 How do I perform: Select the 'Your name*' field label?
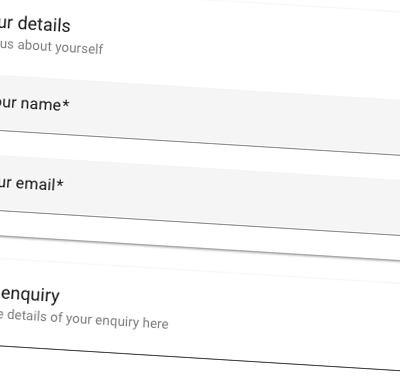pyautogui.click(x=34, y=104)
